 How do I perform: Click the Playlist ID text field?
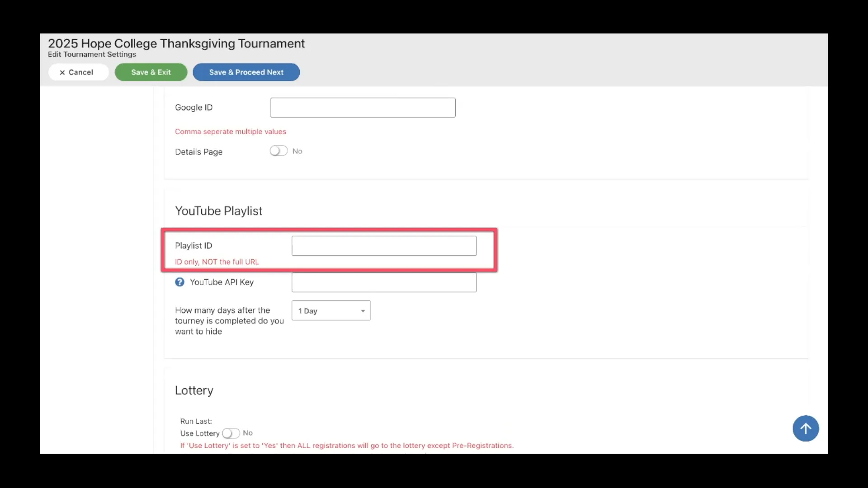(384, 246)
